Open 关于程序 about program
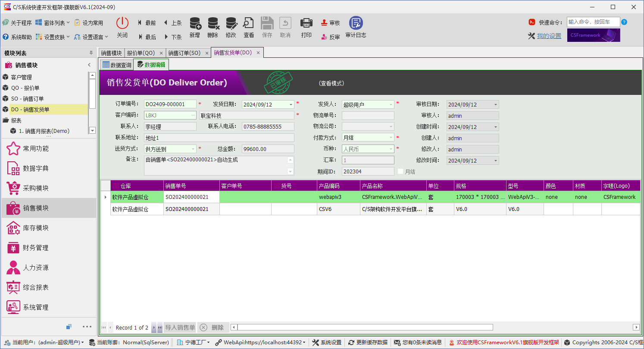Image resolution: width=644 pixels, height=349 pixels. (17, 23)
